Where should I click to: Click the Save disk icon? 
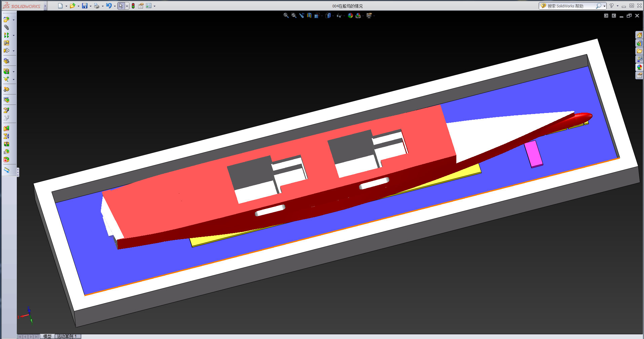(85, 6)
